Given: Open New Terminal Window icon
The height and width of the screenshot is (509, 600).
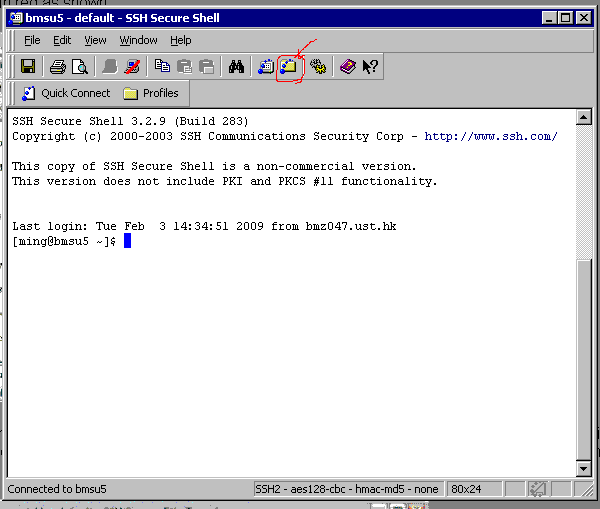Looking at the screenshot, I should coord(267,67).
